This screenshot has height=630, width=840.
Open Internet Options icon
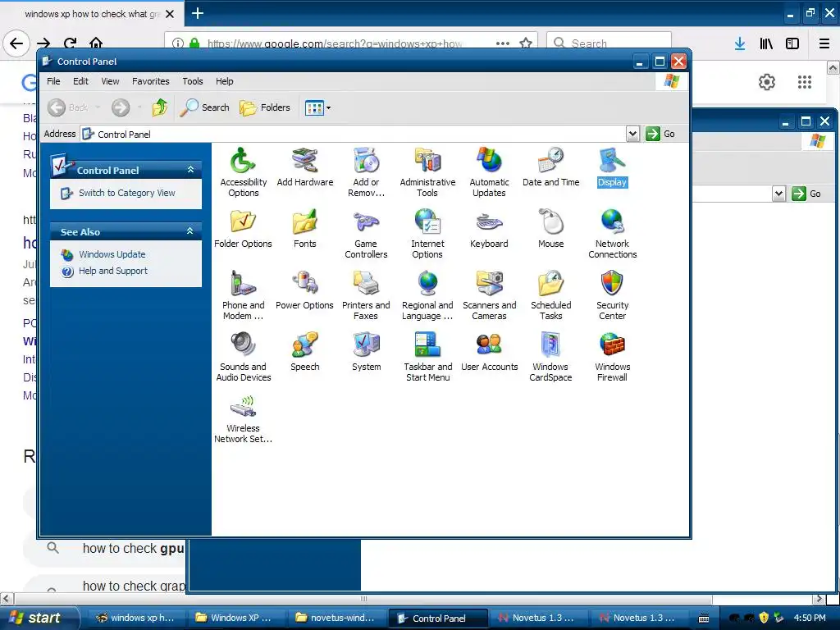427,234
